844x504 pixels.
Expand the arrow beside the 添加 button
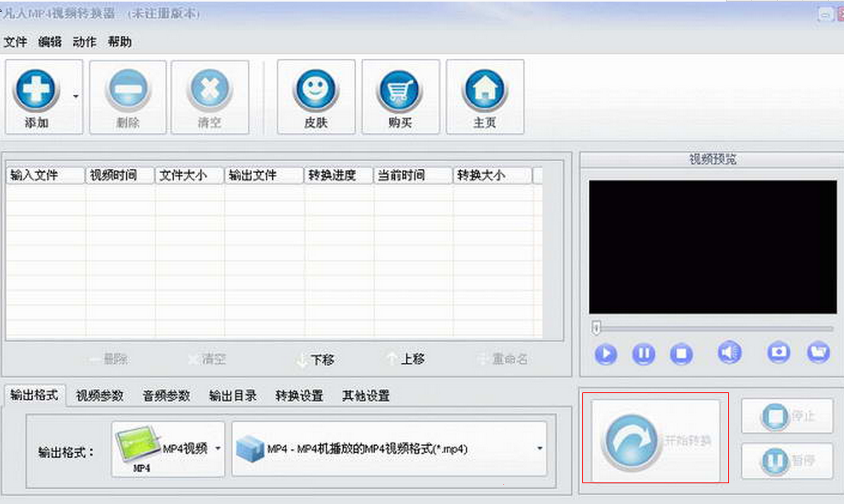[x=76, y=96]
